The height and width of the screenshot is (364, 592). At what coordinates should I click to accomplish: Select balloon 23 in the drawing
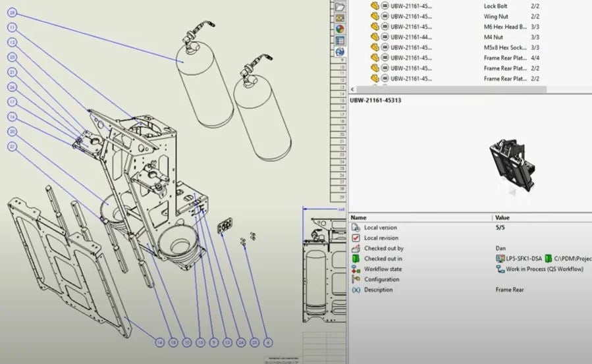pyautogui.click(x=12, y=57)
